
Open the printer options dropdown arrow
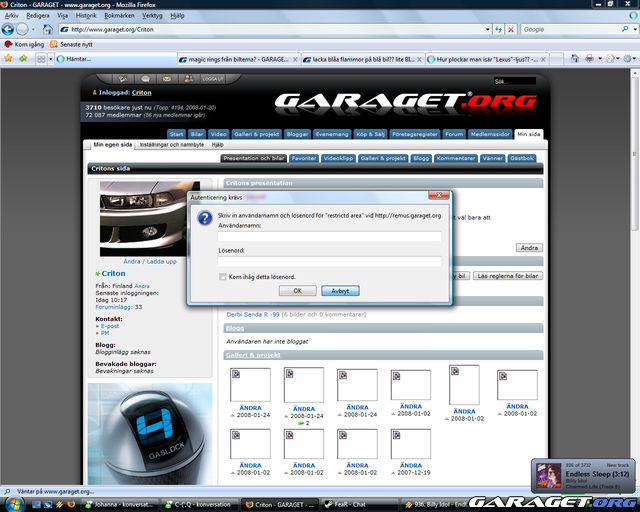(600, 59)
